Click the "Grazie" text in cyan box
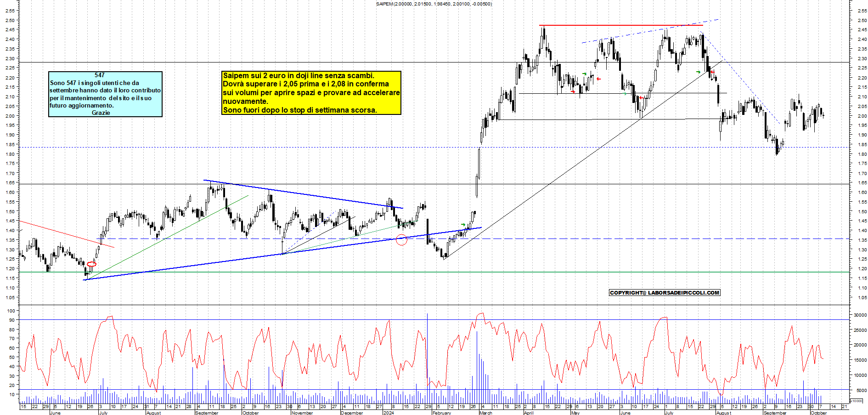868x415 pixels. (101, 113)
